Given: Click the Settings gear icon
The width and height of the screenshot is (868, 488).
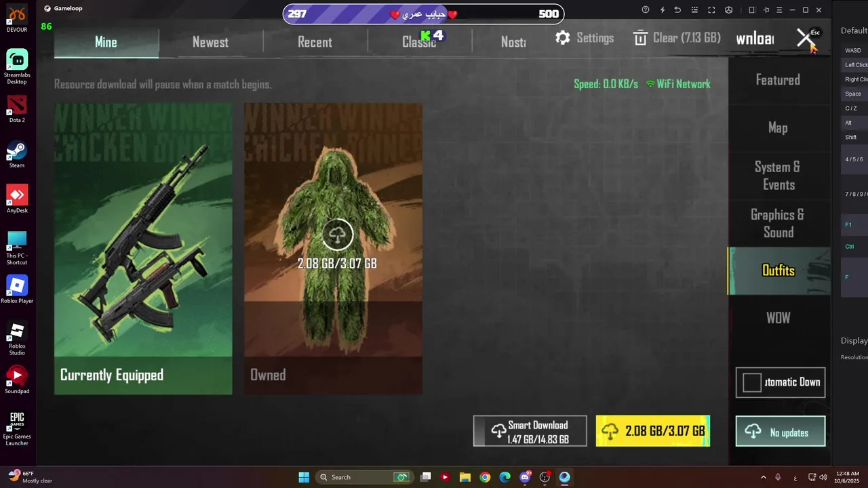Looking at the screenshot, I should (563, 38).
